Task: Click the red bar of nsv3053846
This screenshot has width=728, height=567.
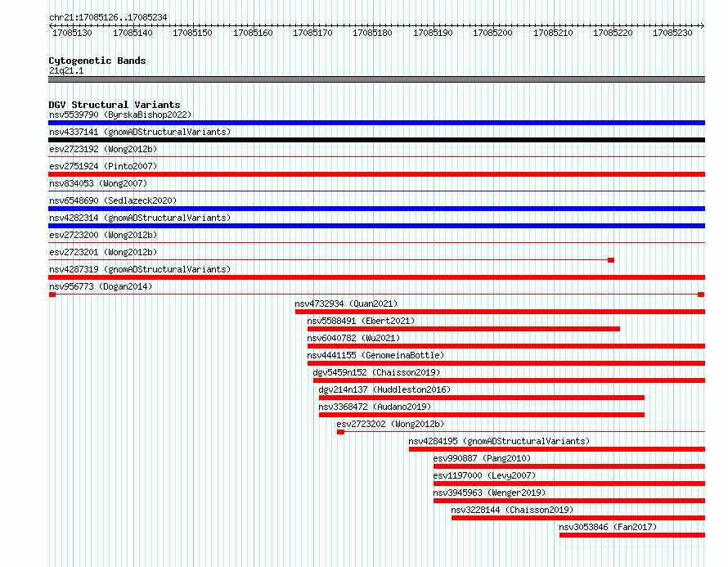Action: pos(632,535)
